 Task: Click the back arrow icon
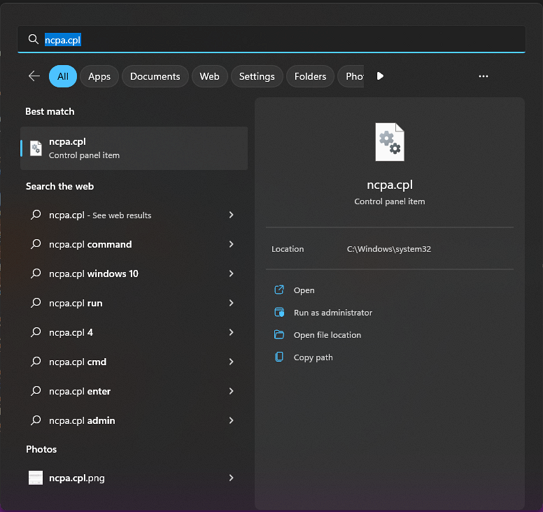coord(34,76)
